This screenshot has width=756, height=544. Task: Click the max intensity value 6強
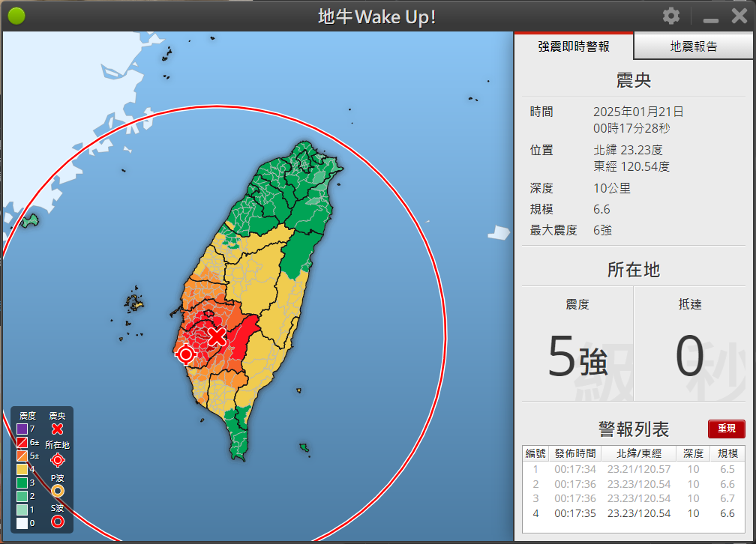pyautogui.click(x=603, y=230)
